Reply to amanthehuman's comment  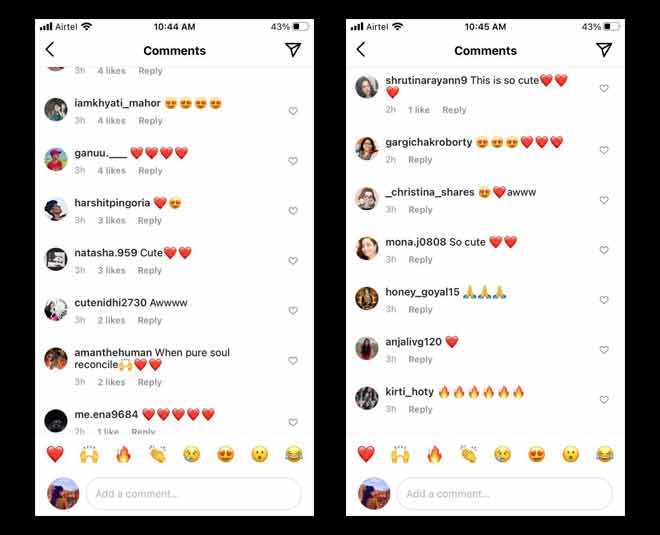[x=149, y=382]
